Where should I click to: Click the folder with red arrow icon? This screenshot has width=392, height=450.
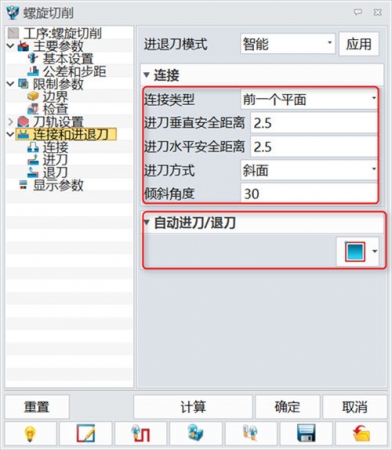[x=361, y=433]
